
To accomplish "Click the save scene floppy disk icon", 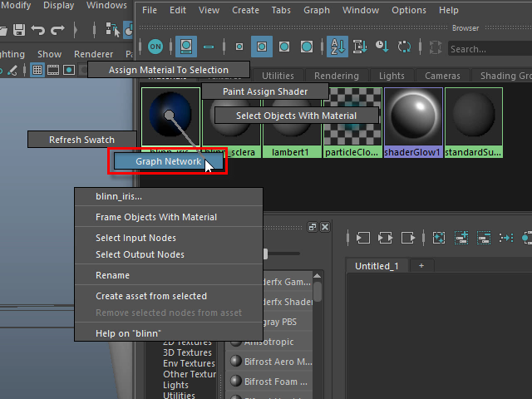I will pos(16,30).
